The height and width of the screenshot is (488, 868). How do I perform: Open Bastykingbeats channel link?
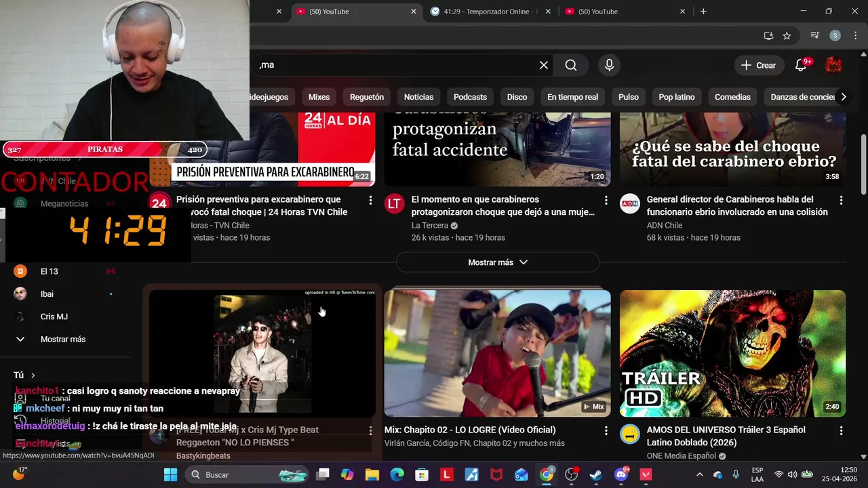tap(203, 455)
